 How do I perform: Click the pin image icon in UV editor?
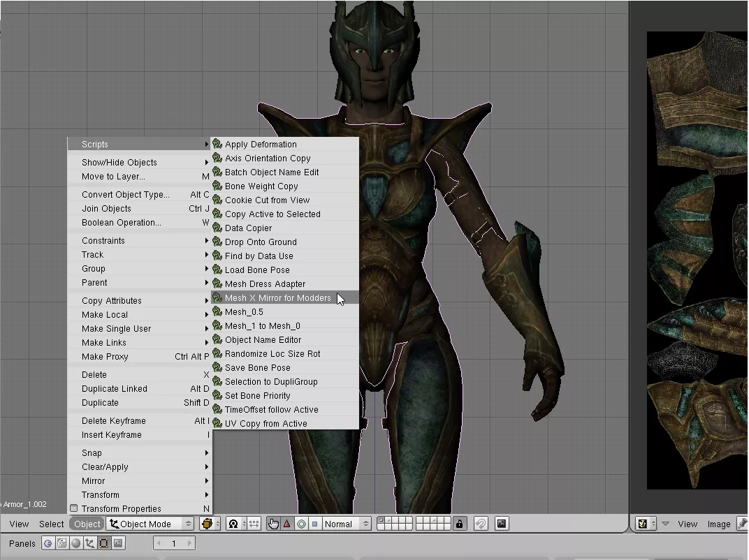742,524
